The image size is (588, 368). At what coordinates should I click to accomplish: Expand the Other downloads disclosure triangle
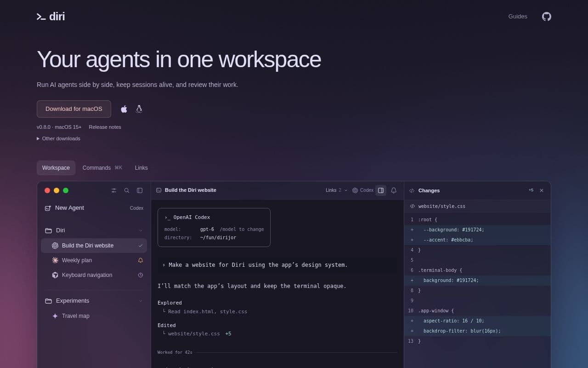point(38,138)
